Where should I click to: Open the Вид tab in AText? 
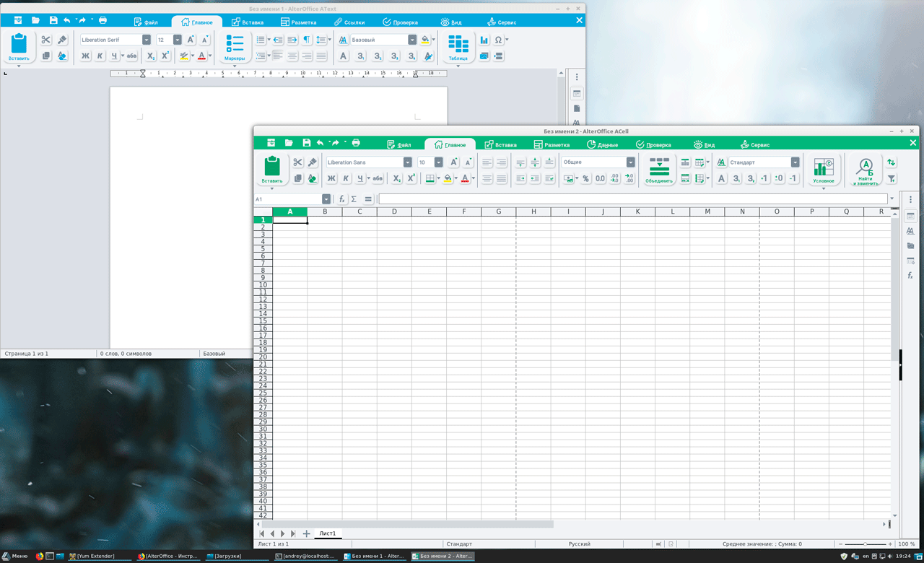pyautogui.click(x=451, y=22)
